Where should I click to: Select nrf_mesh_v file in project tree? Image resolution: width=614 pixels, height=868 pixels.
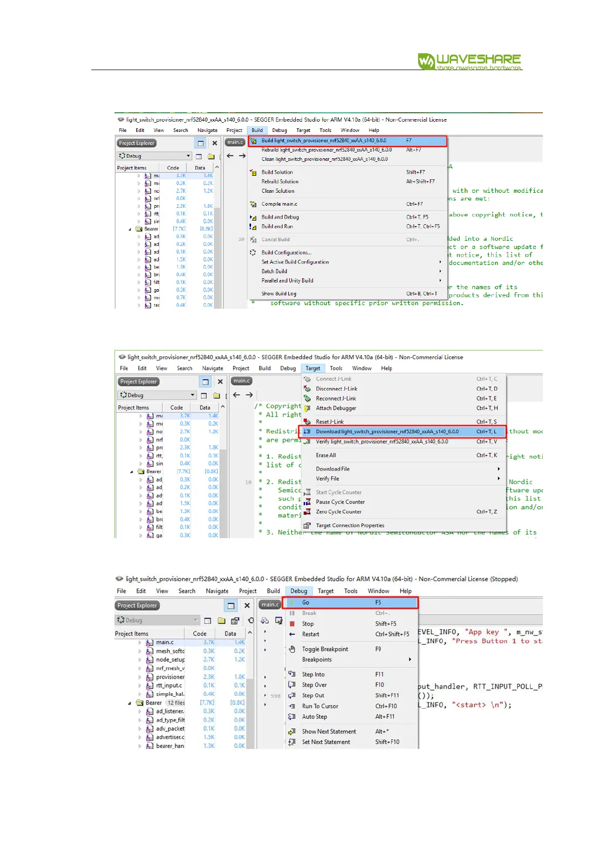(x=170, y=669)
